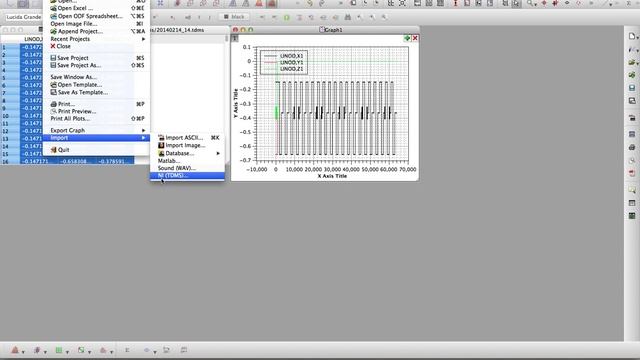Choose Open Image File... entry
Viewport: 640px width, 360px height.
[97, 24]
